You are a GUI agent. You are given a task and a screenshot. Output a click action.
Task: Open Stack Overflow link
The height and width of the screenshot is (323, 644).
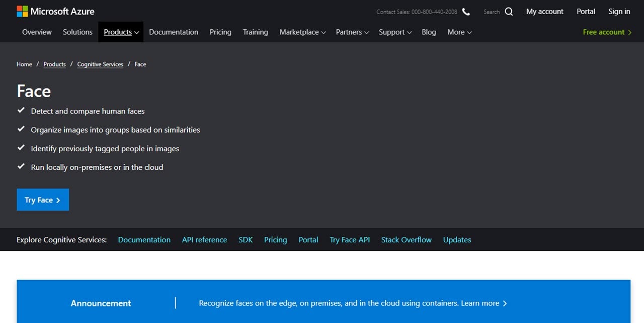[x=406, y=239]
